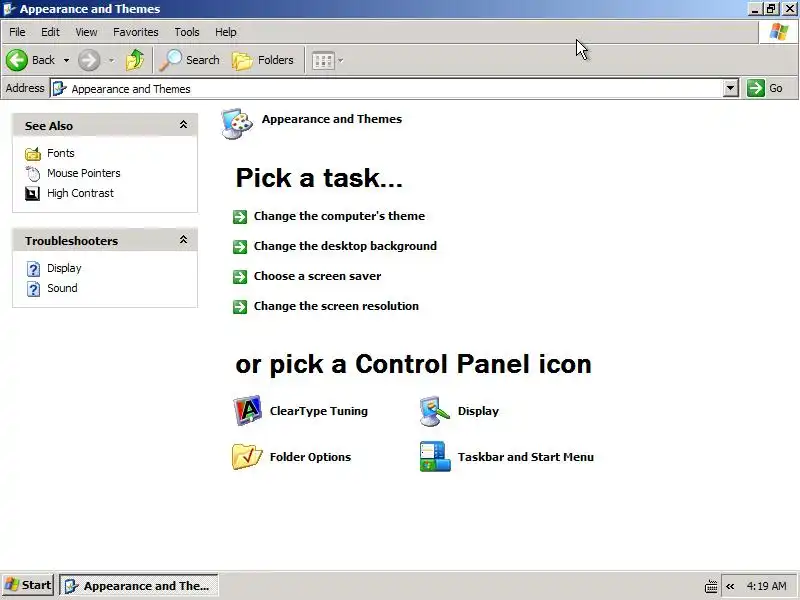Click the green Back arrow icon
The width and height of the screenshot is (800, 600).
17,60
